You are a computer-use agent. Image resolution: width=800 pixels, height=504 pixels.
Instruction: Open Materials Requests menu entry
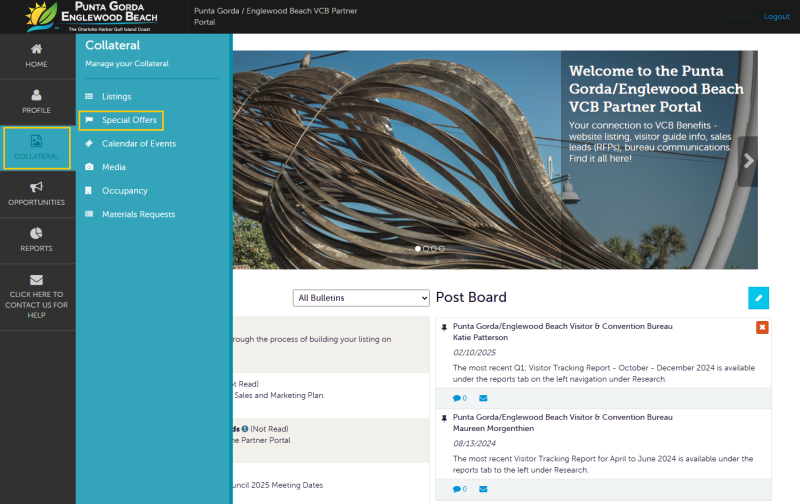[x=138, y=214]
